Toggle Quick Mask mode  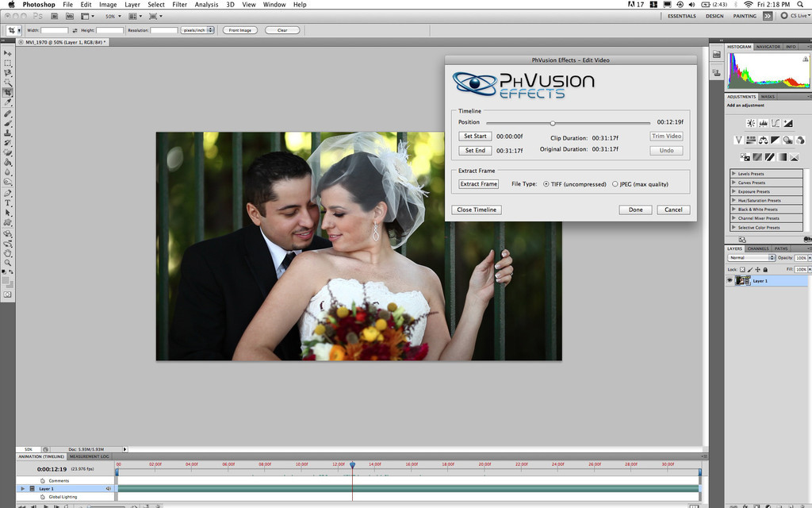pyautogui.click(x=8, y=294)
